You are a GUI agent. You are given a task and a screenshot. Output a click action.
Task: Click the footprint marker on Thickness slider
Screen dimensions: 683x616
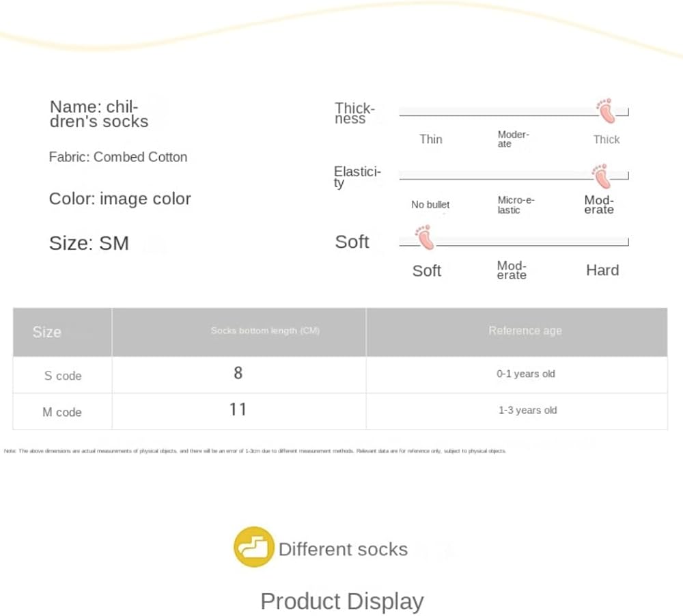(x=605, y=111)
